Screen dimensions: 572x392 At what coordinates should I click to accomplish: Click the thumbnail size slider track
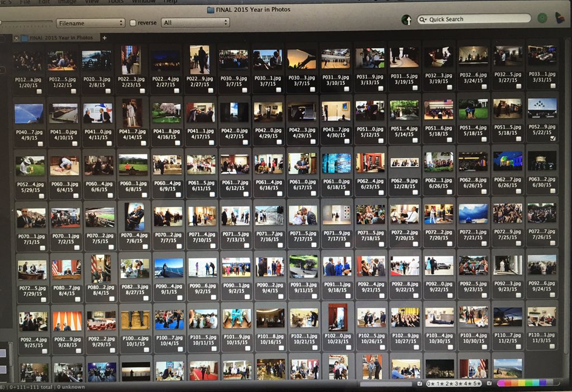tap(26, 22)
